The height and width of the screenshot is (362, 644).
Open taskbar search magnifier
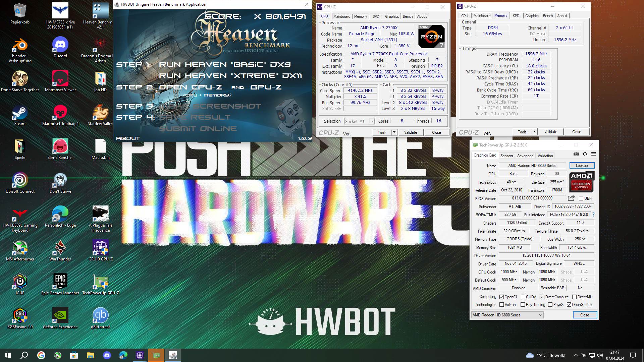24,355
